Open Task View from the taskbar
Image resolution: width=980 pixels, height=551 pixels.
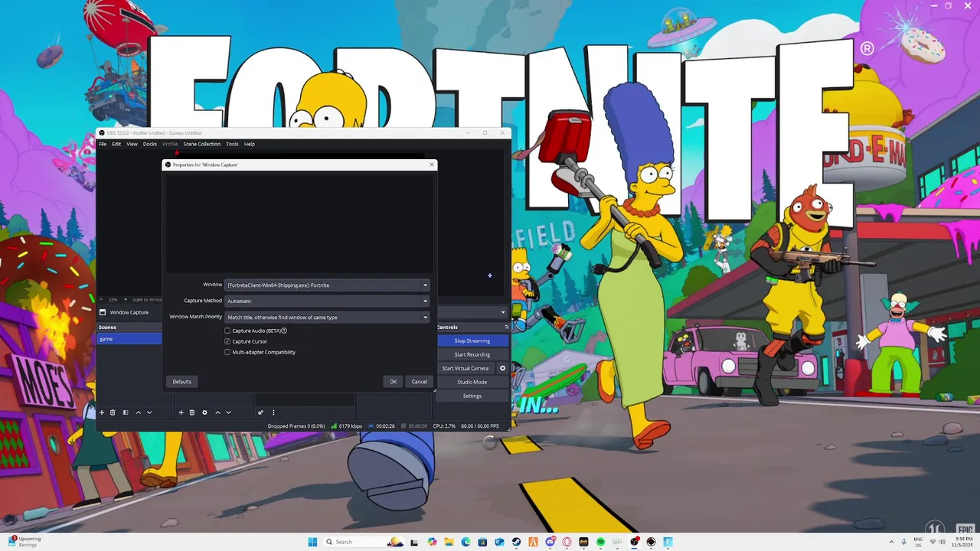[x=414, y=543]
